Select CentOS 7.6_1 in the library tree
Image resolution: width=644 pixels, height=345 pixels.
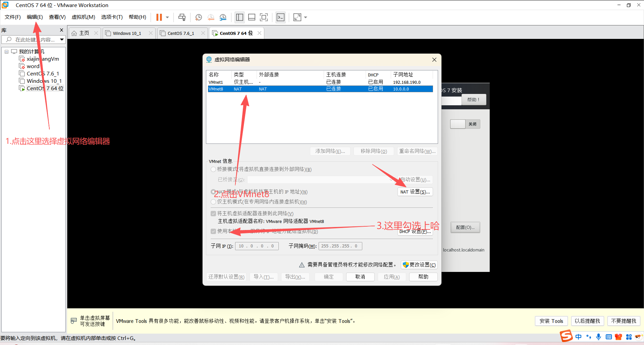coord(39,74)
